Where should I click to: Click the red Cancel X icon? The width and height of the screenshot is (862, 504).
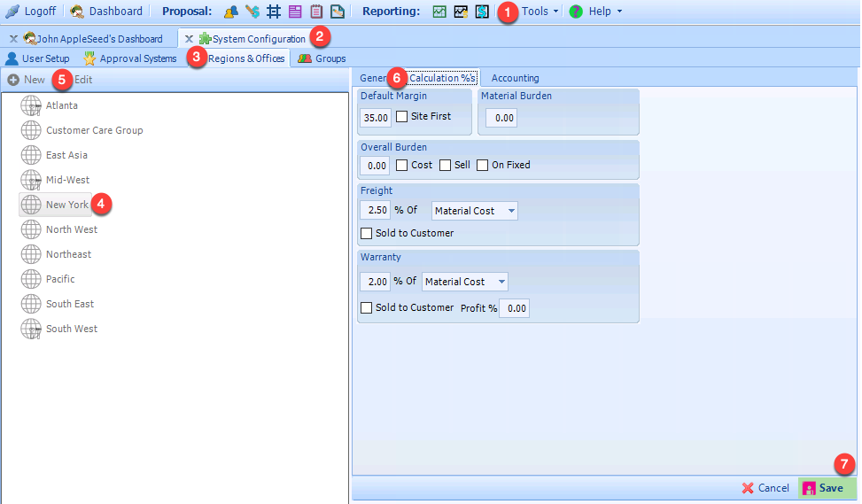tap(748, 488)
